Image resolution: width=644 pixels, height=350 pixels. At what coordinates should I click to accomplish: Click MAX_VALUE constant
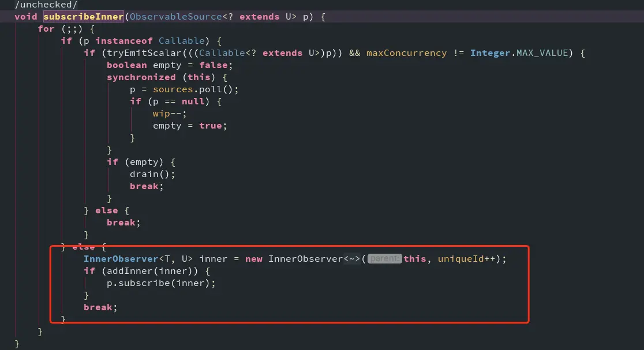point(542,53)
